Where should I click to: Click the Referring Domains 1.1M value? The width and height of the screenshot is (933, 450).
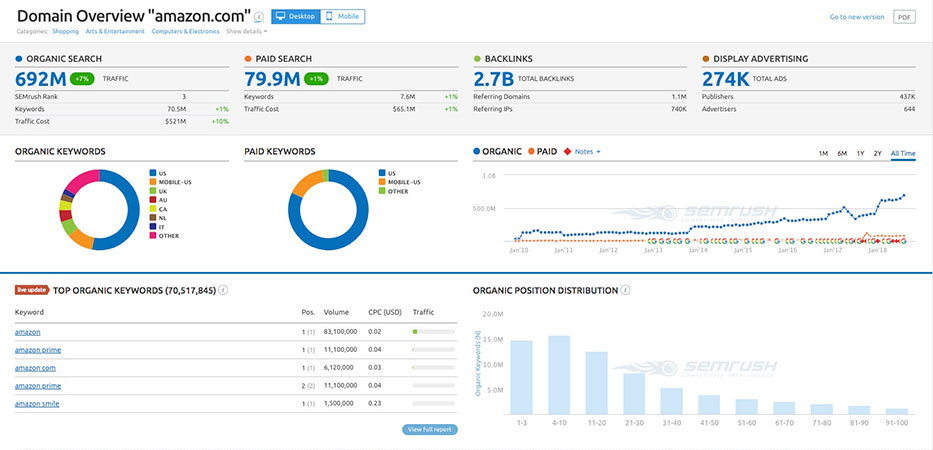pyautogui.click(x=679, y=96)
